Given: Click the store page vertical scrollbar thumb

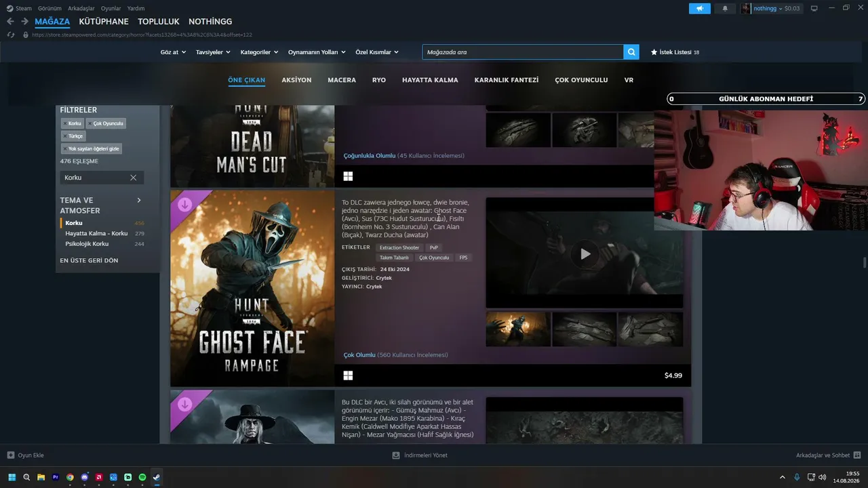Looking at the screenshot, I should pos(864,263).
